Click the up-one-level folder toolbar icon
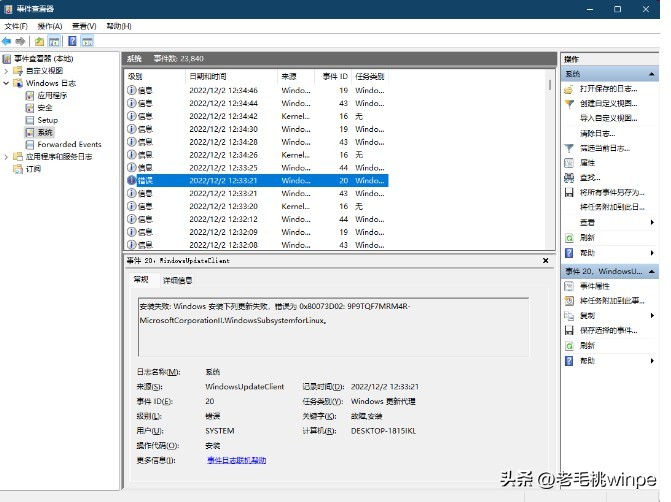 tap(39, 42)
